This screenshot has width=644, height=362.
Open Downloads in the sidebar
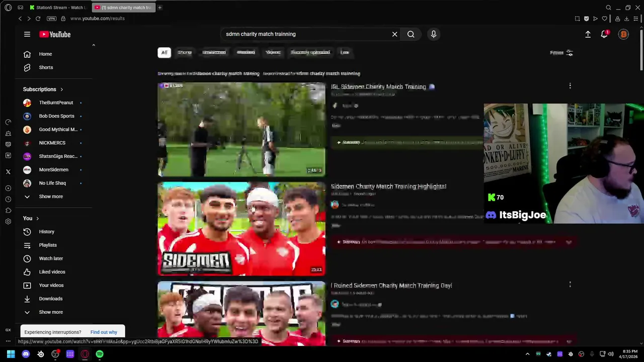(50, 299)
